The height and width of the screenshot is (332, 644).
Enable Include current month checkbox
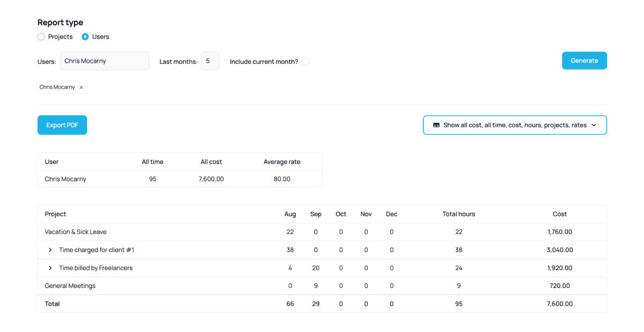tap(305, 62)
